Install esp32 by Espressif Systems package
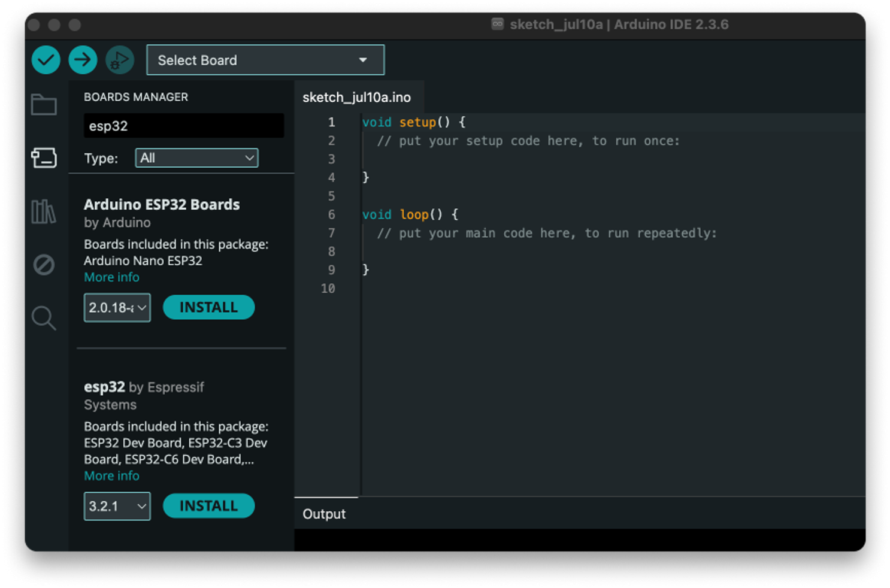Screen dimensions: 890x588 pos(208,506)
